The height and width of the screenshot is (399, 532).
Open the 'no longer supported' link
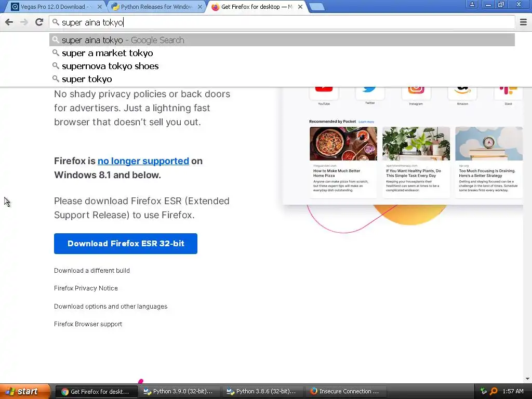coord(143,161)
